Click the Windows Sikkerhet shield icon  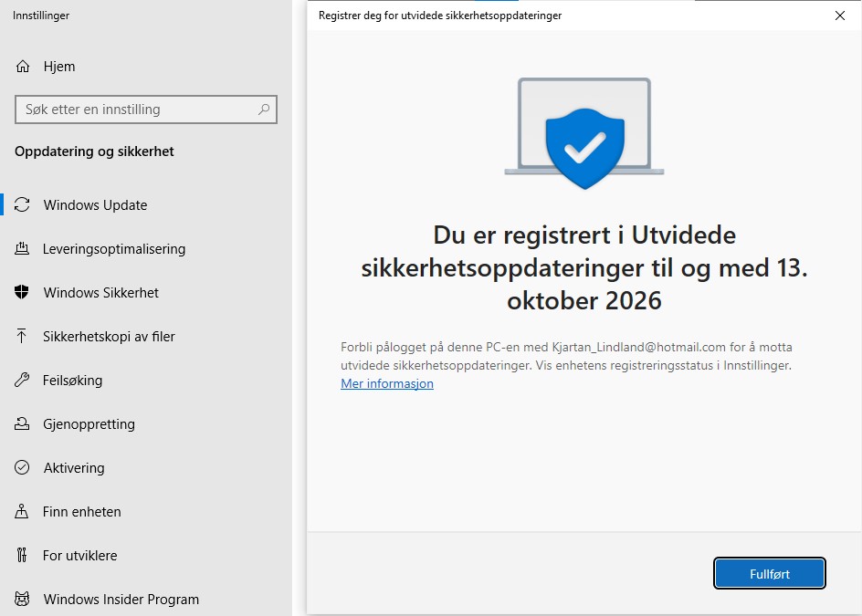pos(22,292)
